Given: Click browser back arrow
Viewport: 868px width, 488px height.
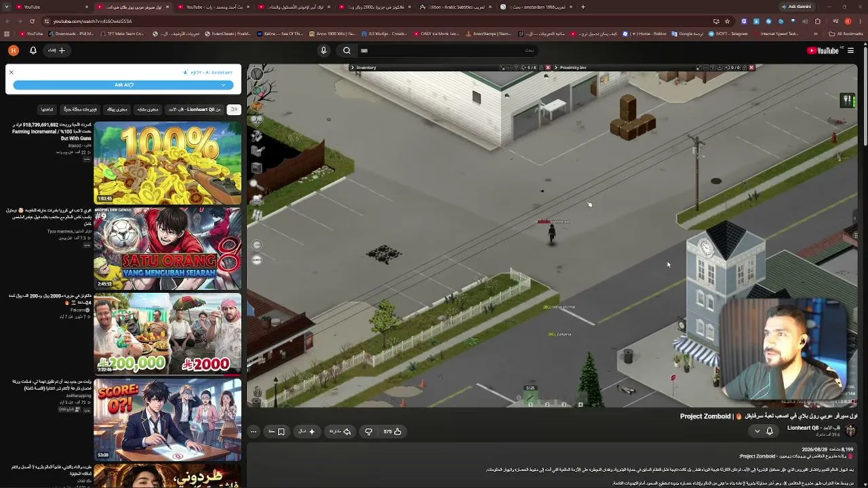Looking at the screenshot, I should pyautogui.click(x=9, y=21).
